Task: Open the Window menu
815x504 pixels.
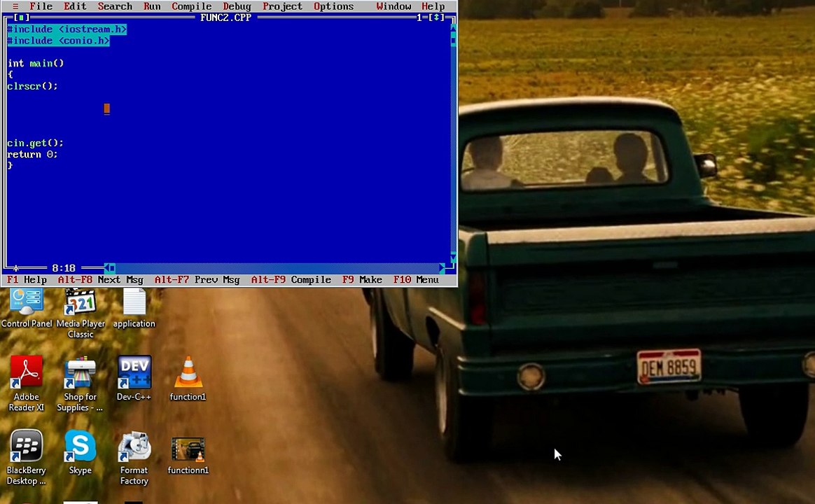Action: pyautogui.click(x=393, y=6)
